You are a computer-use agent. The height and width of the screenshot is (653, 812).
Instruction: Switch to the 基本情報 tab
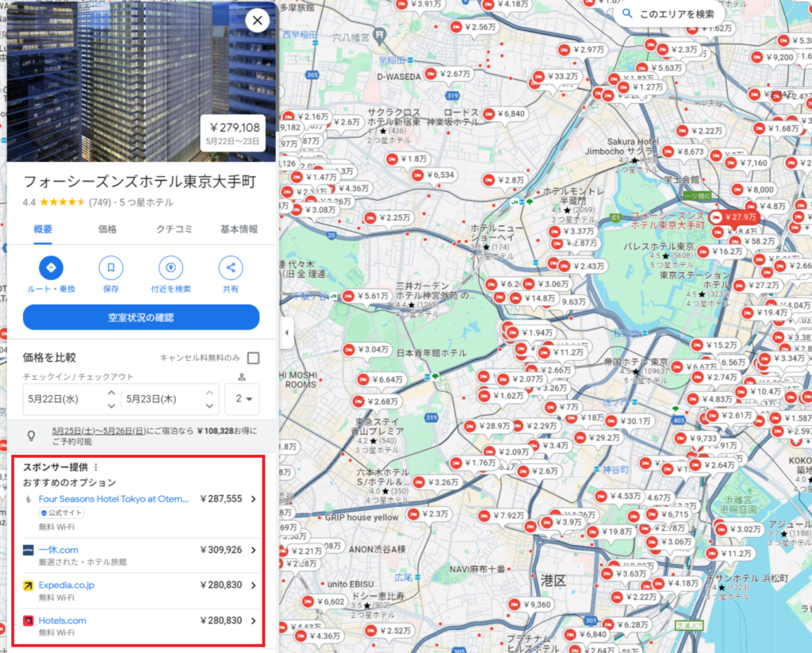coord(239,229)
